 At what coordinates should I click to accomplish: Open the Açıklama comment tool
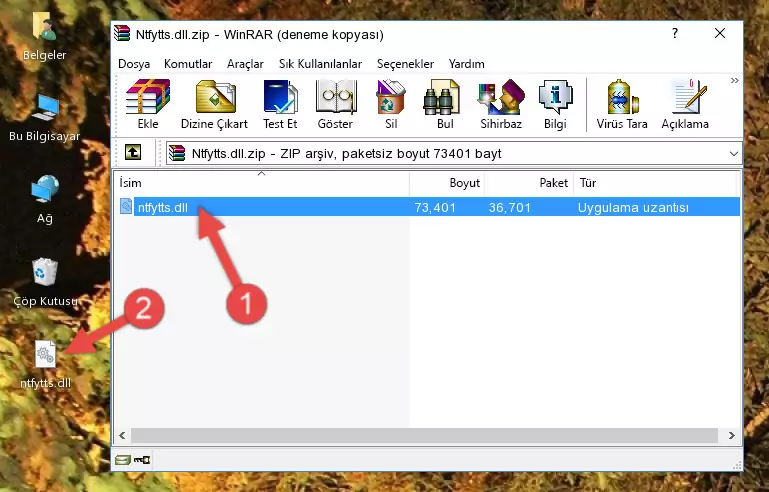pyautogui.click(x=685, y=104)
